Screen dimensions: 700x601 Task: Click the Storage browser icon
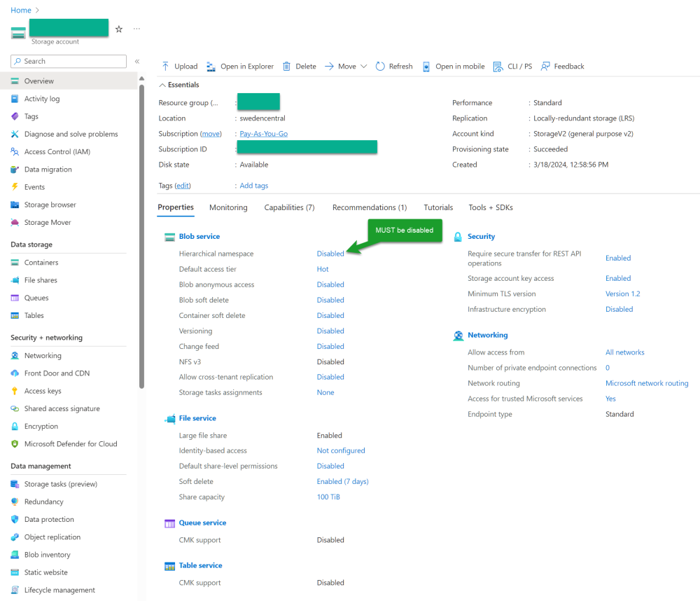pos(15,205)
